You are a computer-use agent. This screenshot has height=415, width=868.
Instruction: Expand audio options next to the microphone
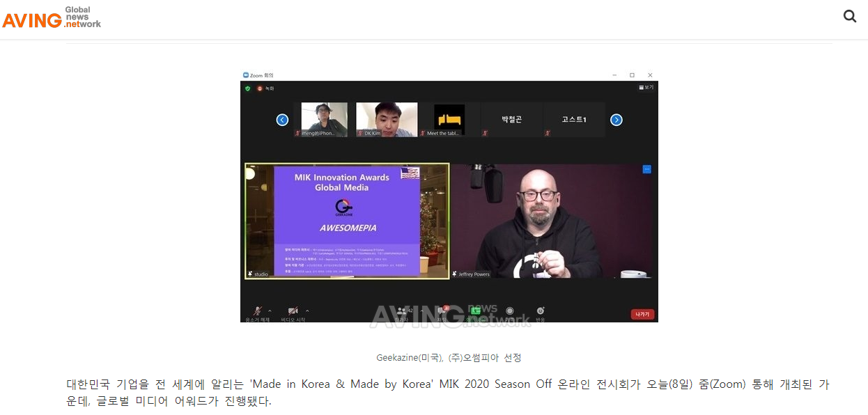(270, 311)
